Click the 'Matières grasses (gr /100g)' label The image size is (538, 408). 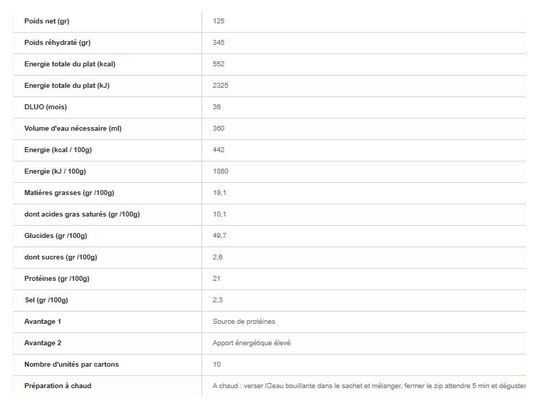pos(69,193)
